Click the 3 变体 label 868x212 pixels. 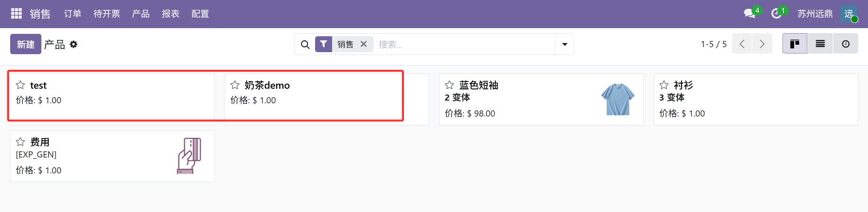[672, 98]
